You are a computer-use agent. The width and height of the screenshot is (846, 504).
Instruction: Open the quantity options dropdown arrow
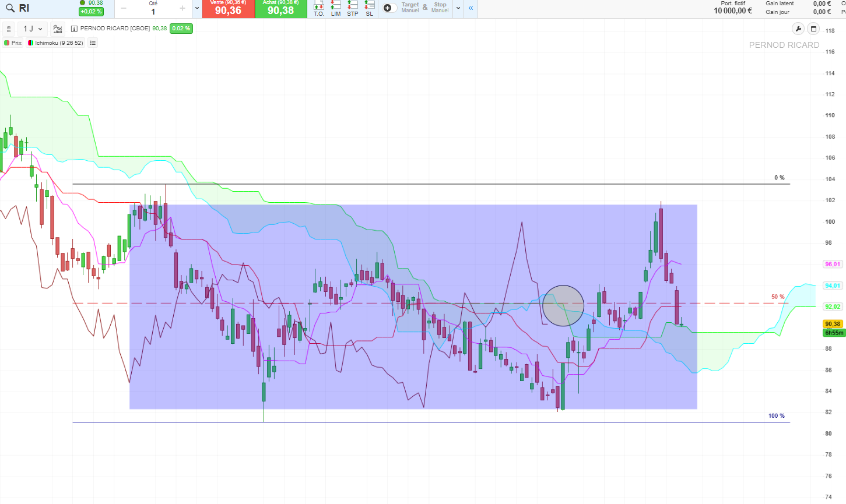click(x=196, y=8)
